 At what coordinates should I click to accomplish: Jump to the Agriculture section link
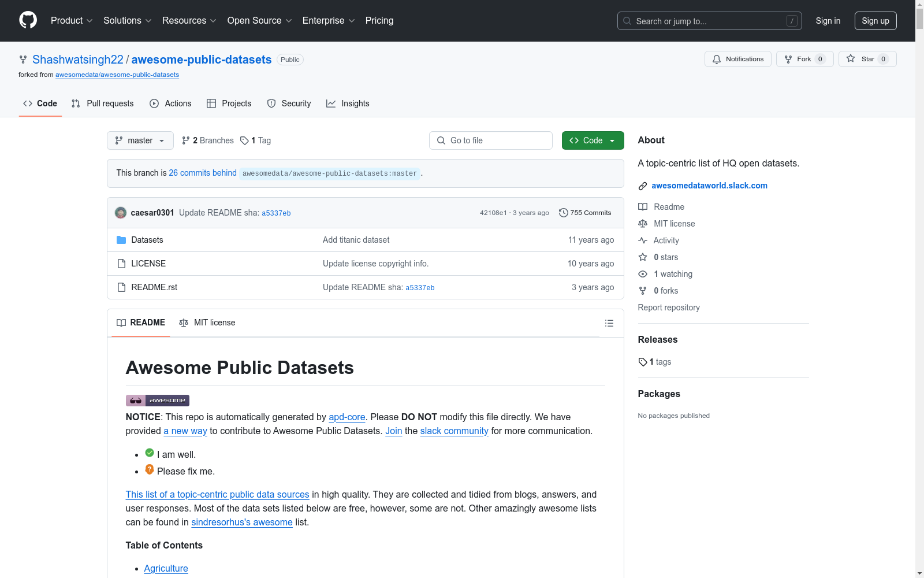pyautogui.click(x=166, y=569)
